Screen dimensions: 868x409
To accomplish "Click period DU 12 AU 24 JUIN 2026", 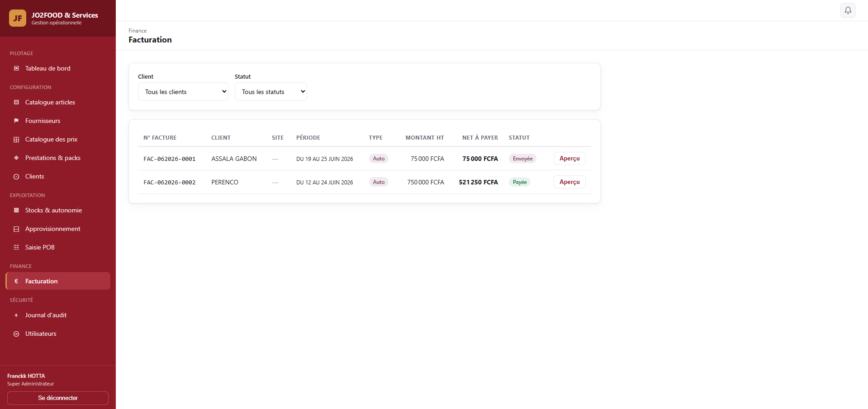I will [x=325, y=183].
